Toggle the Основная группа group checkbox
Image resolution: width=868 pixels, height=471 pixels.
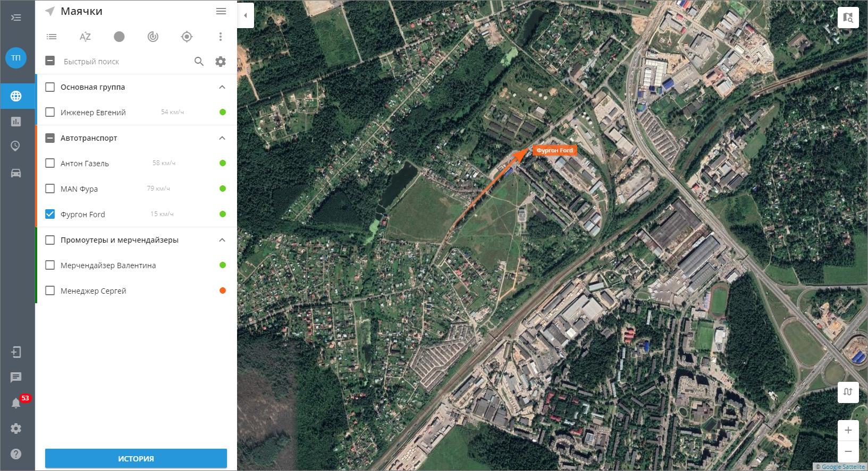click(50, 87)
